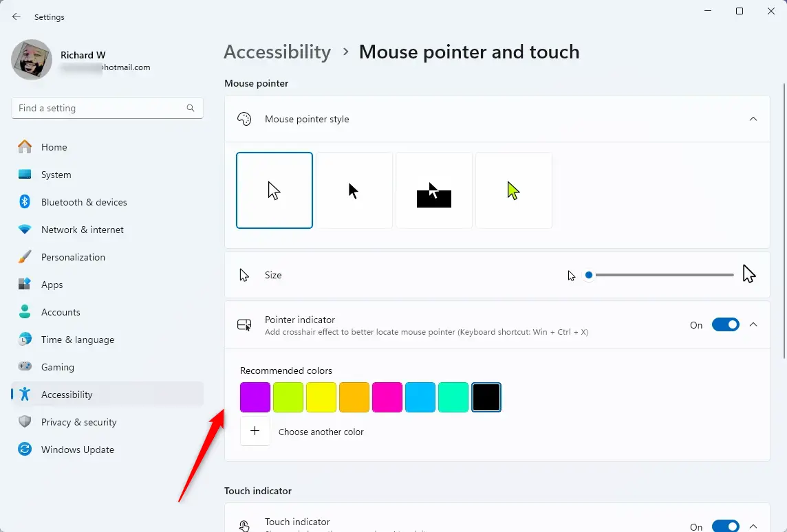Click the Personalization paintbrush icon
This screenshot has height=532, width=787.
(25, 257)
